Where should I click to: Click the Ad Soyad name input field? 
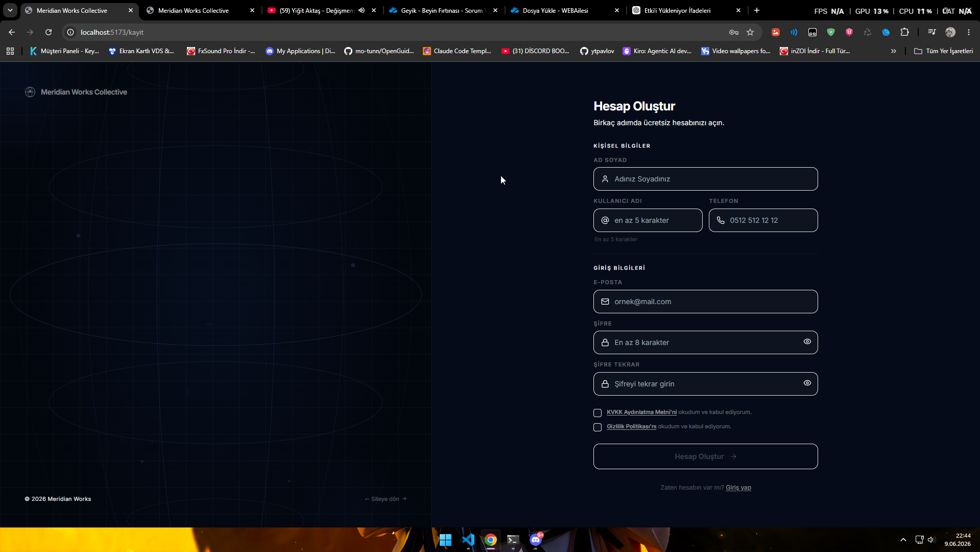[x=705, y=179]
